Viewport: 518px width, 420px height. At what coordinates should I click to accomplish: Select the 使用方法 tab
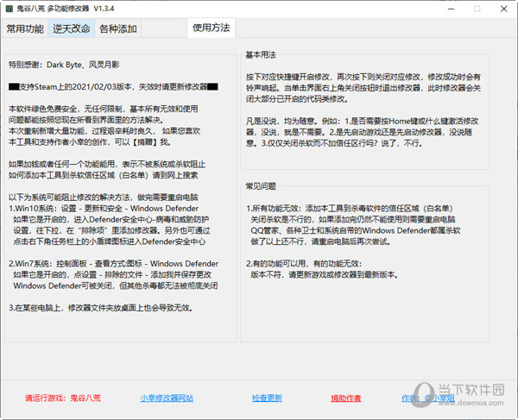pos(212,28)
